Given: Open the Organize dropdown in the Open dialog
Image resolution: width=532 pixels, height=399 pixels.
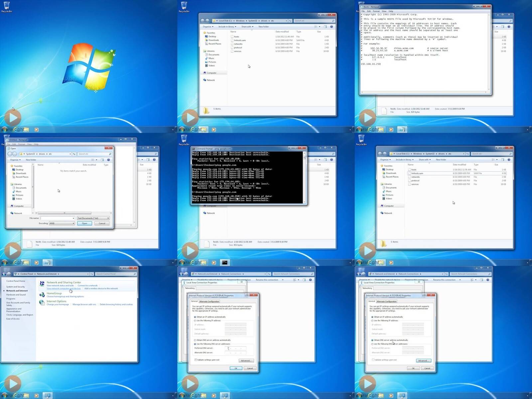Looking at the screenshot, I should click(x=15, y=160).
